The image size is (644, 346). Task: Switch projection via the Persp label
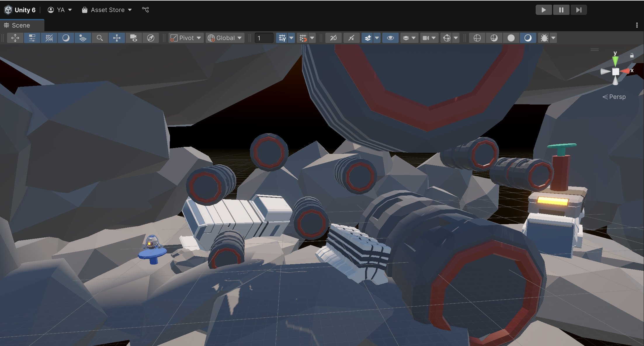coord(614,97)
